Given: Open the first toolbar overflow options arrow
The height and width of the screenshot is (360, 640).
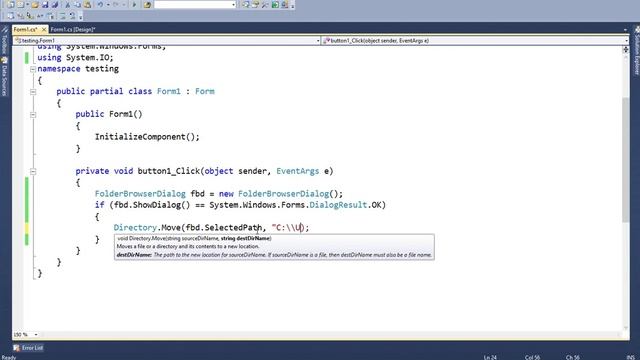Looking at the screenshot, I should pyautogui.click(x=293, y=6).
